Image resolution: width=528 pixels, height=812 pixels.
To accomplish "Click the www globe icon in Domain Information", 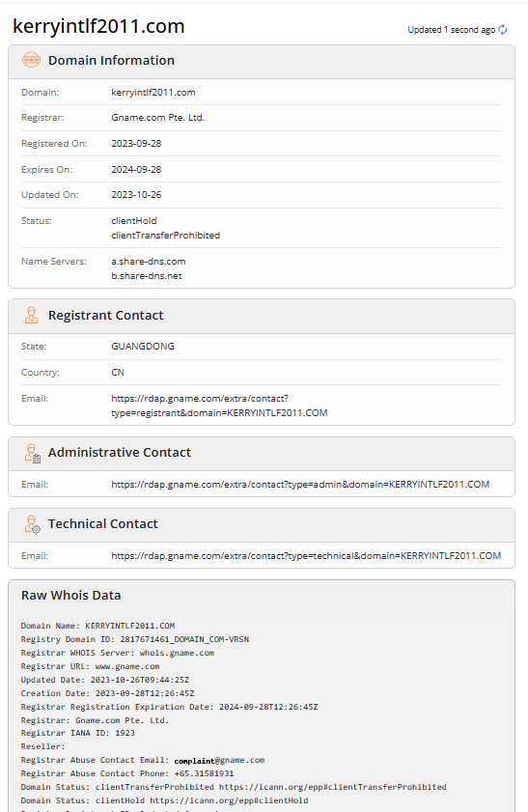I will point(31,60).
